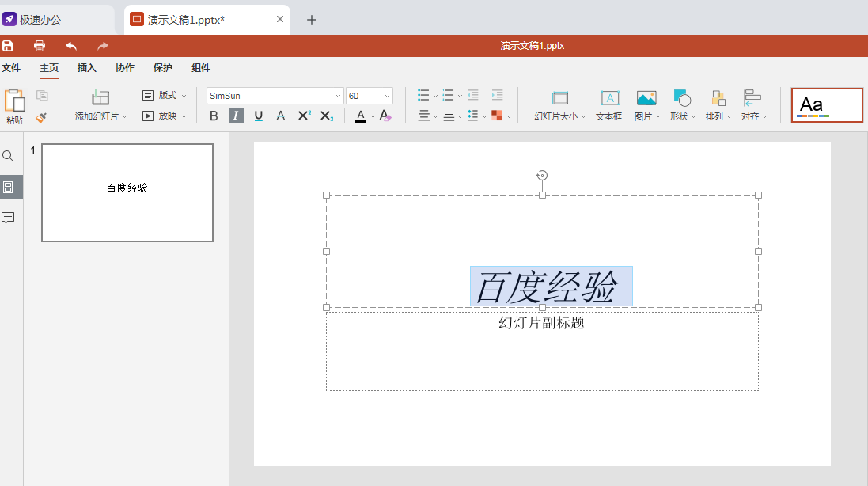Click the 幻灯片副标题 subtitle placeholder

pos(541,323)
